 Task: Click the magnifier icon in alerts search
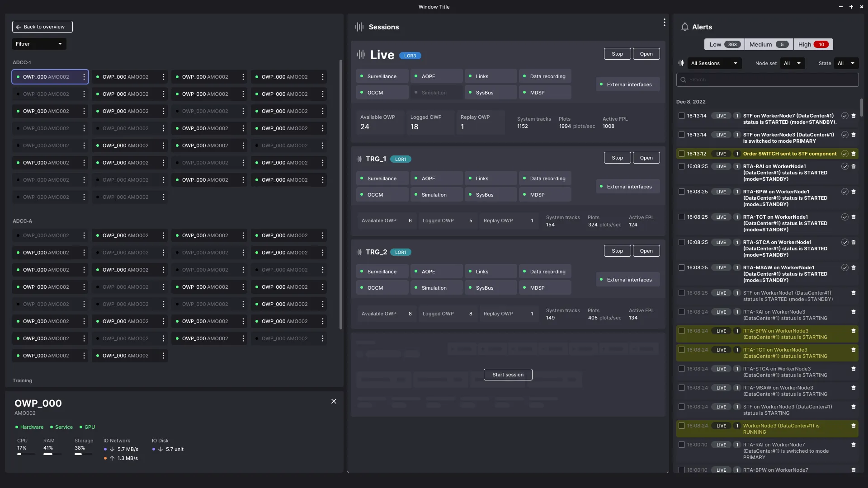pos(683,80)
